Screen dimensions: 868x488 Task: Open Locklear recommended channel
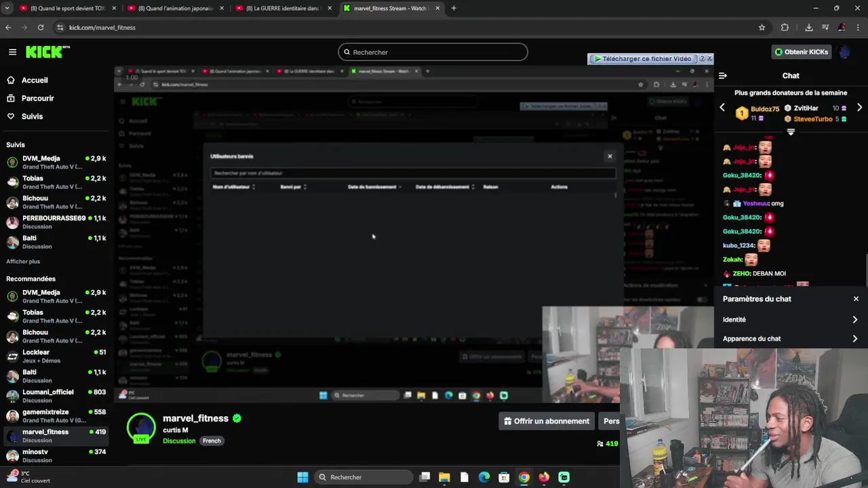[56, 356]
